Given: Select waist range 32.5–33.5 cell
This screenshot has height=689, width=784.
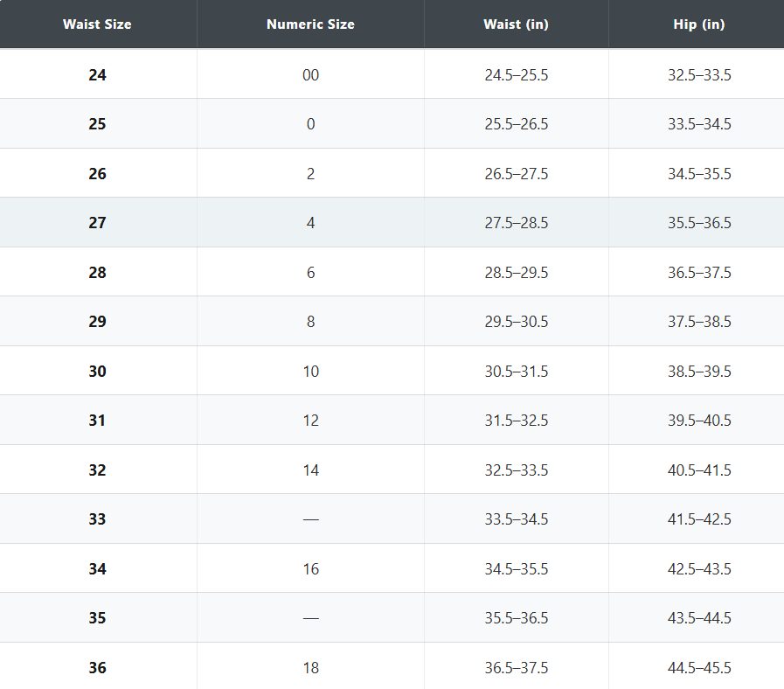Looking at the screenshot, I should click(x=516, y=470).
